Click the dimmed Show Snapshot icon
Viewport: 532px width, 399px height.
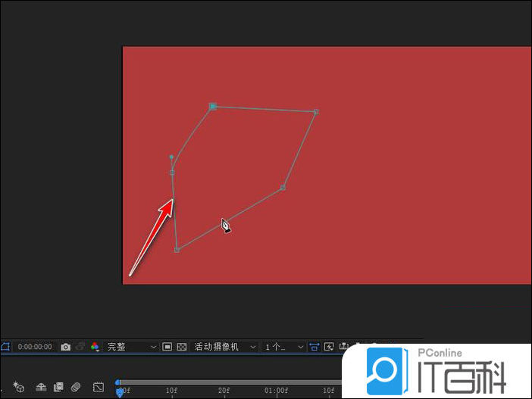pos(80,347)
